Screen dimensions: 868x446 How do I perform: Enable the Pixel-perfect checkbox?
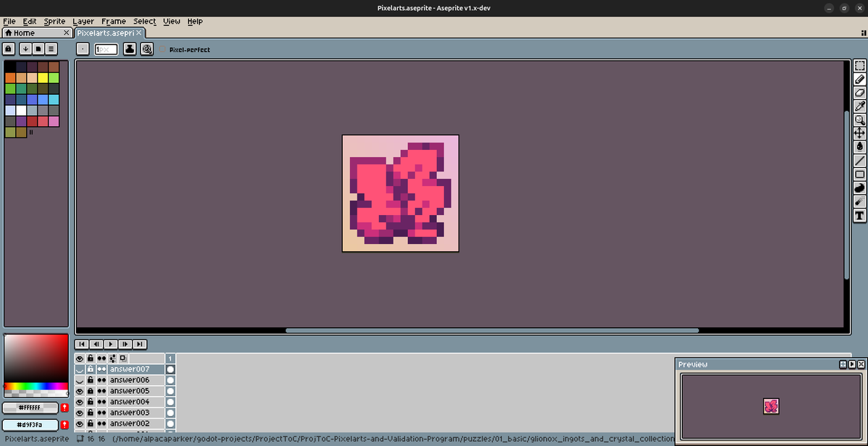click(x=186, y=50)
